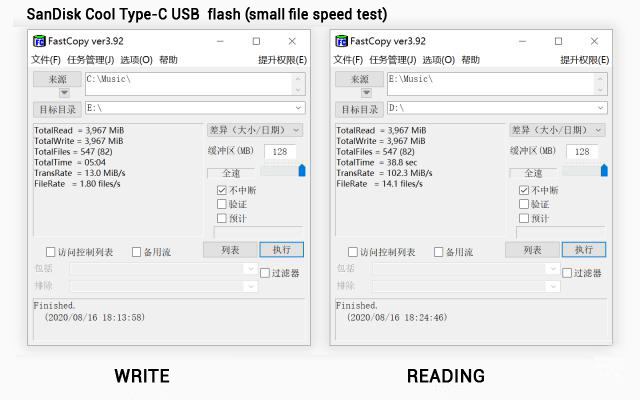Open 选项(O) menu in left window
This screenshot has width=640, height=400.
point(136,60)
